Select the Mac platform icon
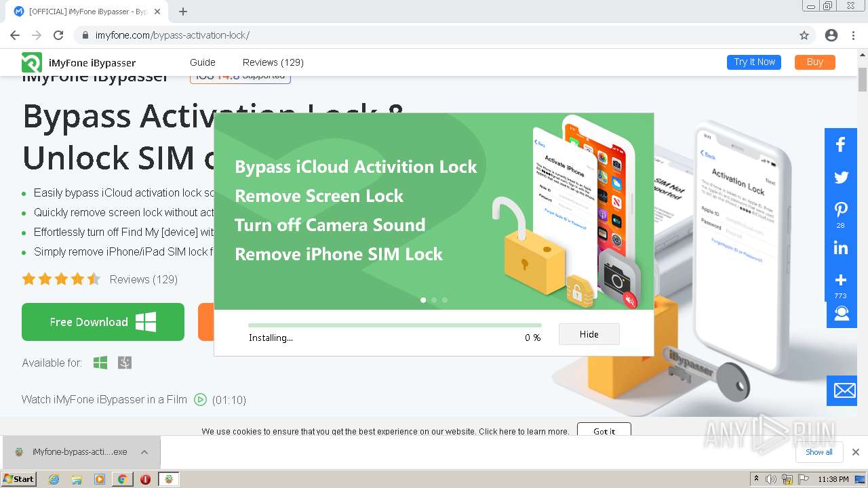Viewport: 868px width, 488px height. click(125, 363)
